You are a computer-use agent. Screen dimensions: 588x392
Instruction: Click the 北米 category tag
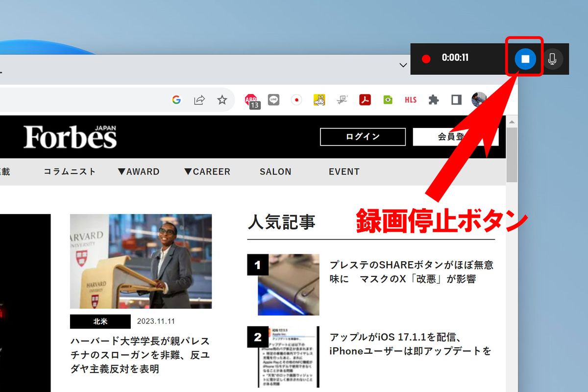click(100, 321)
